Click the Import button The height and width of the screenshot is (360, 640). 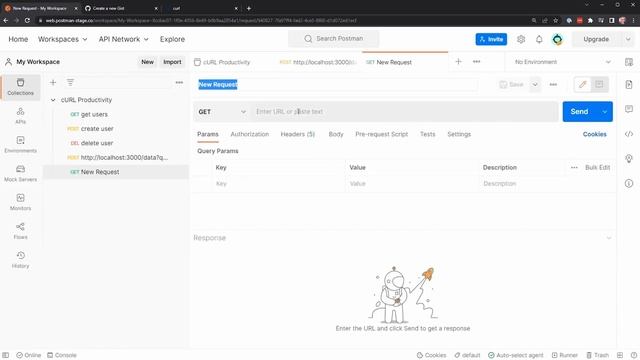coord(172,62)
